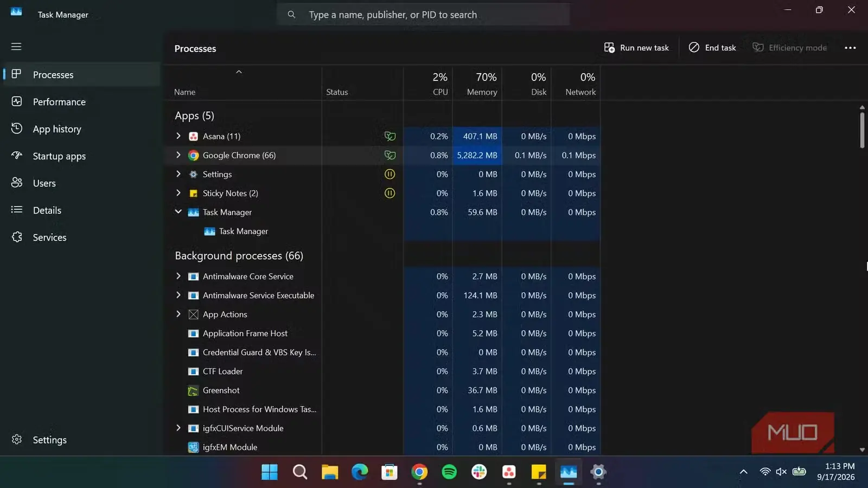Open the hamburger navigation menu
The height and width of the screenshot is (488, 868).
pyautogui.click(x=16, y=47)
